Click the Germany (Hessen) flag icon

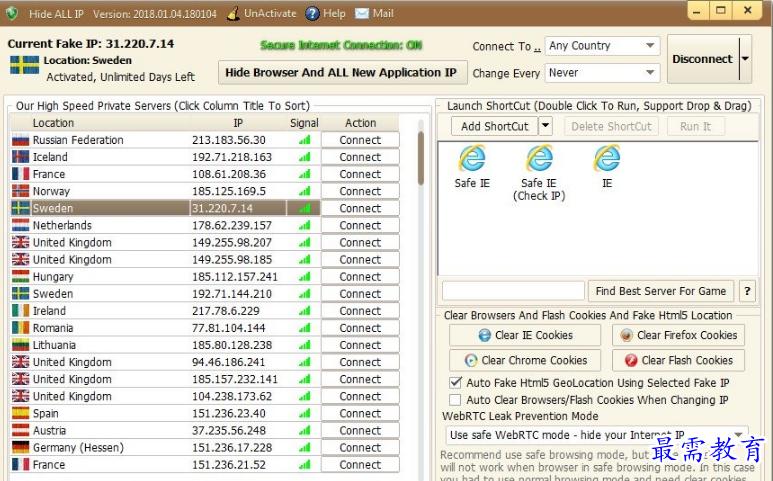click(x=20, y=447)
